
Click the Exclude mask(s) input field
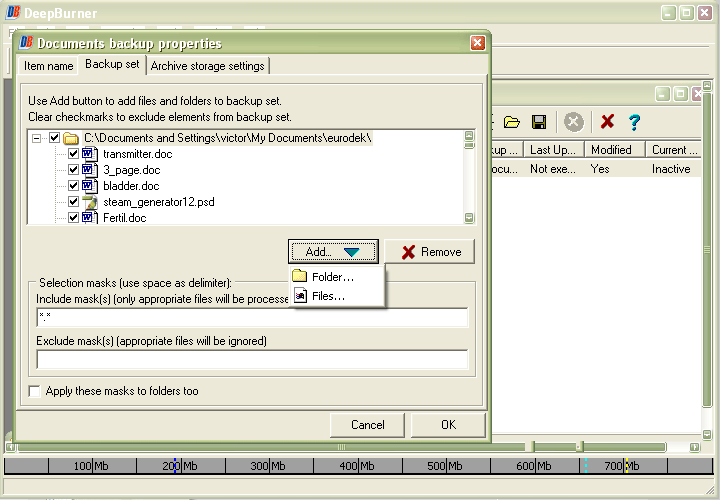pyautogui.click(x=252, y=360)
